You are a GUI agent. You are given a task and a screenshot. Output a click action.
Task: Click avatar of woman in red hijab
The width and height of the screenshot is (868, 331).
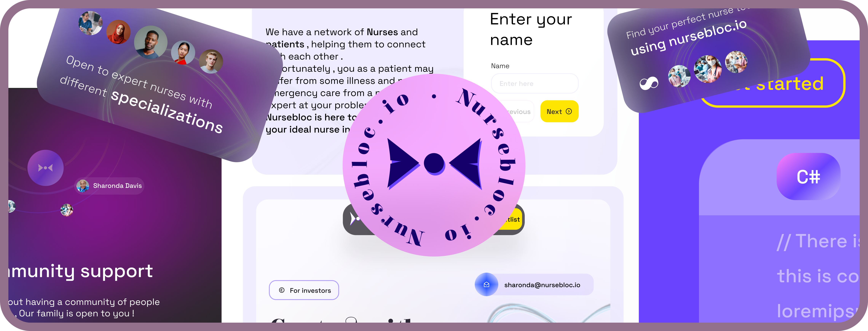118,32
